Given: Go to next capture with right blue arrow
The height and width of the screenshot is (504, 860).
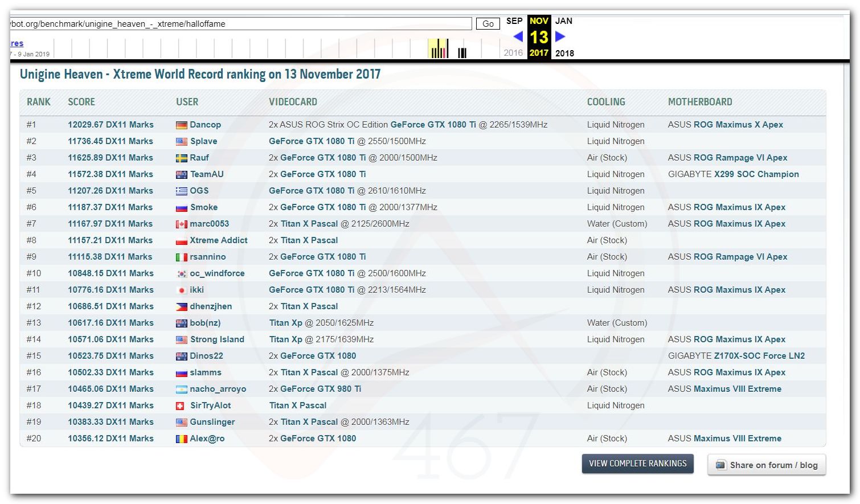Looking at the screenshot, I should point(560,36).
